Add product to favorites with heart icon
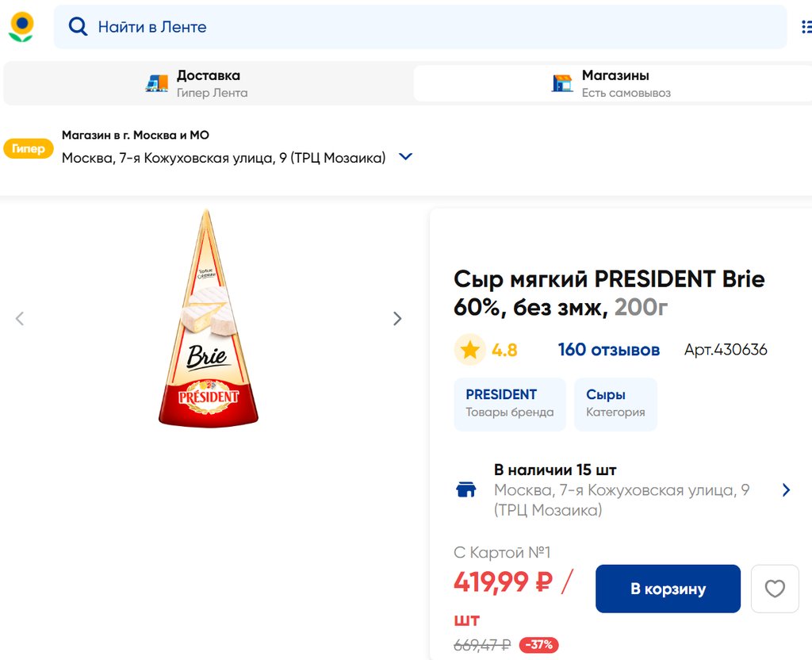The width and height of the screenshot is (812, 660). 775,589
